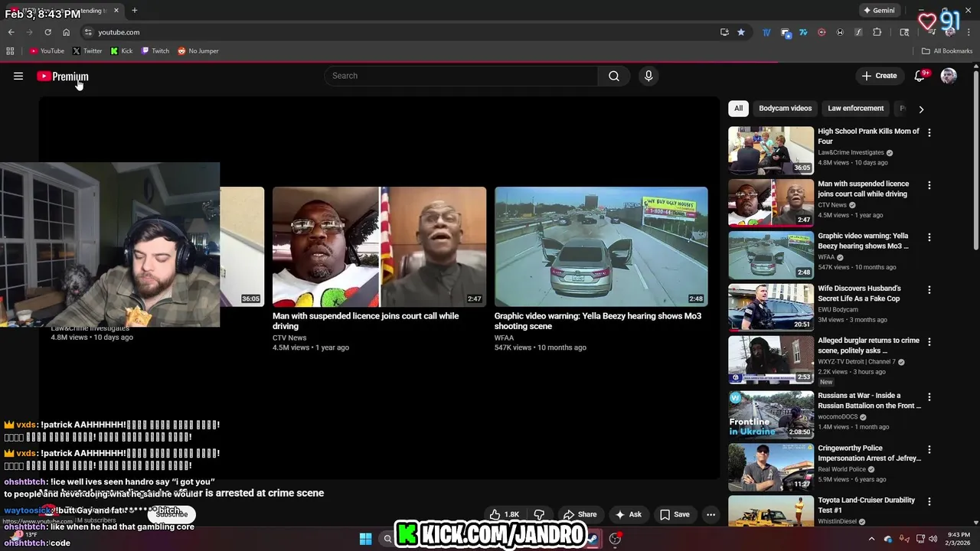The width and height of the screenshot is (980, 551).
Task: Show more topic chips with right arrow
Action: coord(921,109)
